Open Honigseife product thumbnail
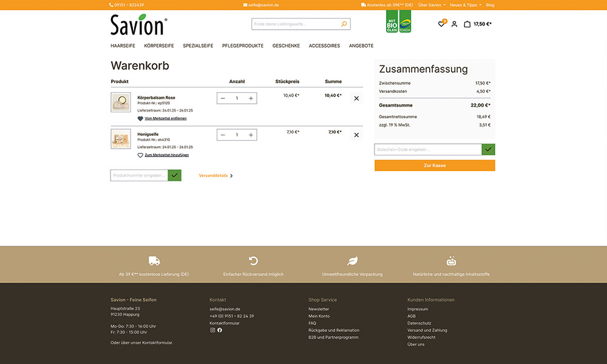 [x=121, y=139]
